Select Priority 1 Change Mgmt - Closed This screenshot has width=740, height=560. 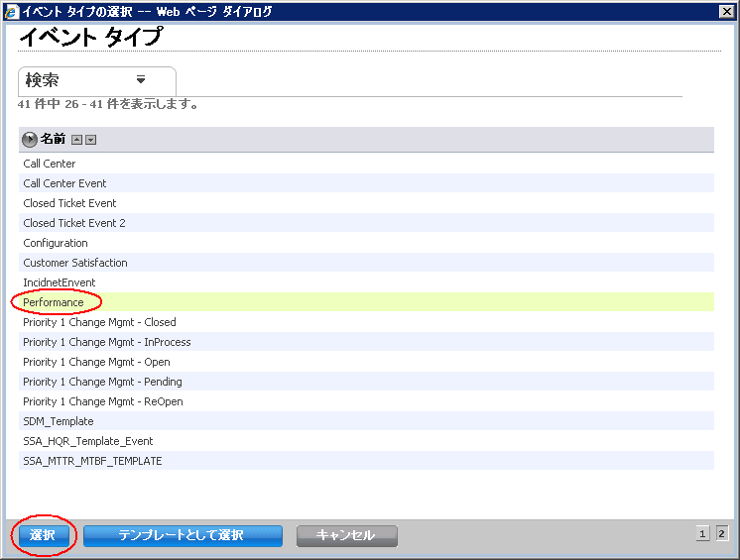[366, 321]
